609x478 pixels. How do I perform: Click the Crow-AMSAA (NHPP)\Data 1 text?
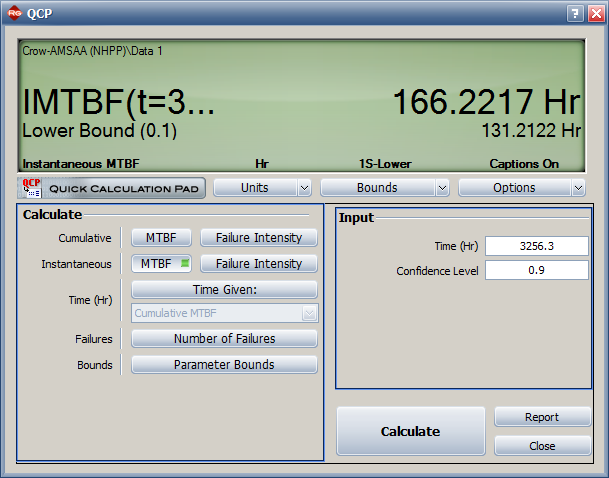(92, 51)
